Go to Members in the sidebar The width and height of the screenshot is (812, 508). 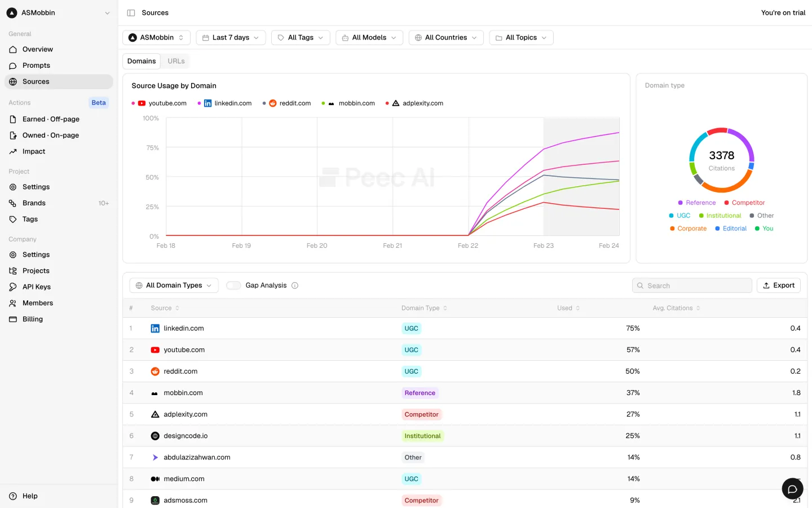click(59, 303)
